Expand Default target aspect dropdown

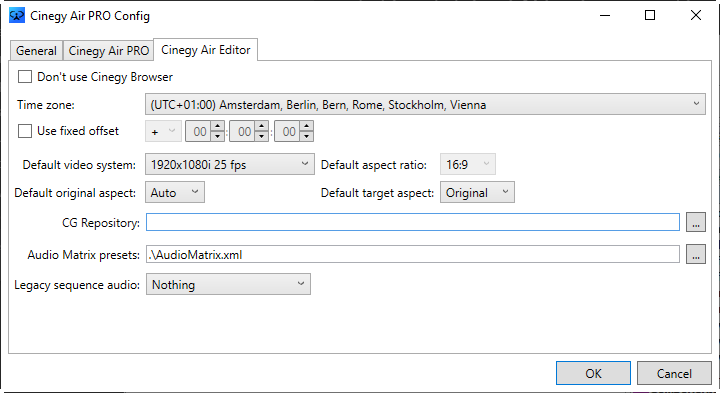coord(478,192)
